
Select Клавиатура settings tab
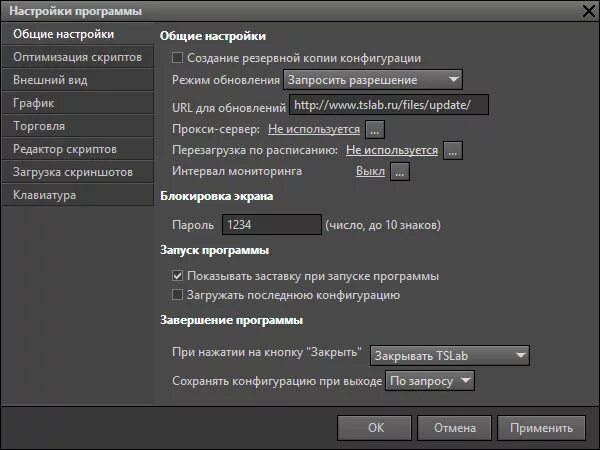click(x=78, y=195)
